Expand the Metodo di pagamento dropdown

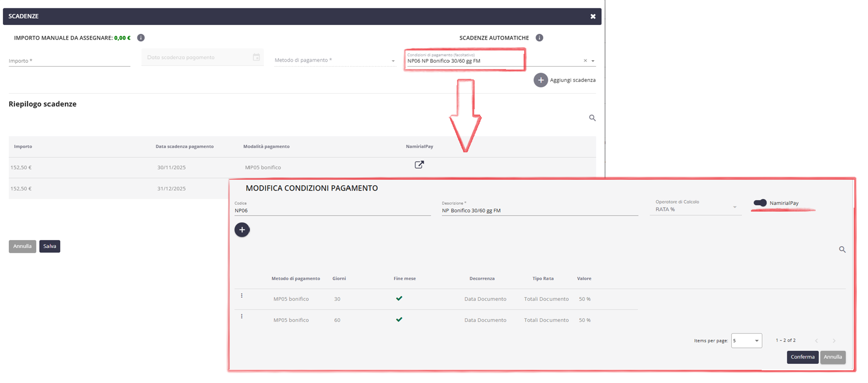click(x=393, y=61)
